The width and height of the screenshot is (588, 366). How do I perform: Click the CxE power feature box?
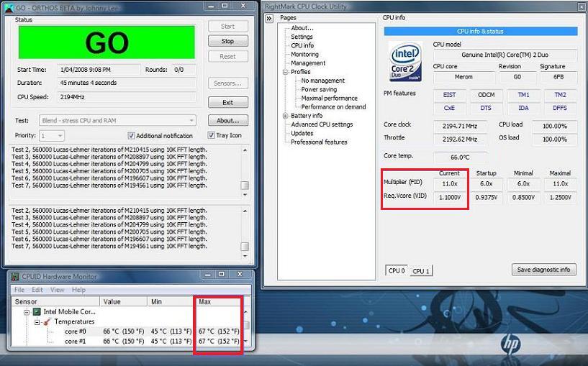click(449, 109)
